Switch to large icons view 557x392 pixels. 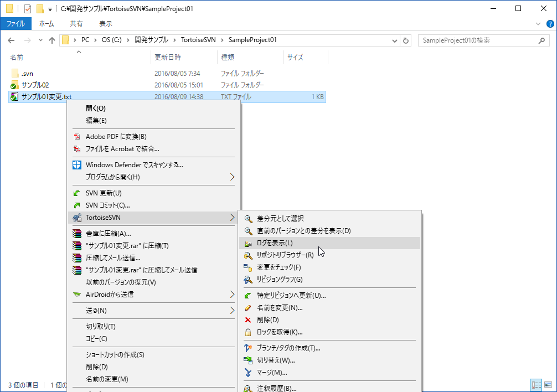tap(548, 385)
